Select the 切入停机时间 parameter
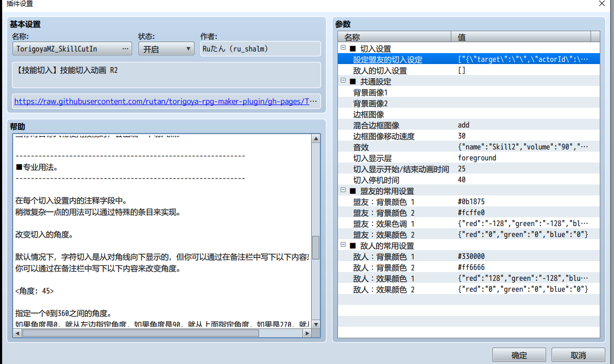The height and width of the screenshot is (364, 614). tap(469, 180)
